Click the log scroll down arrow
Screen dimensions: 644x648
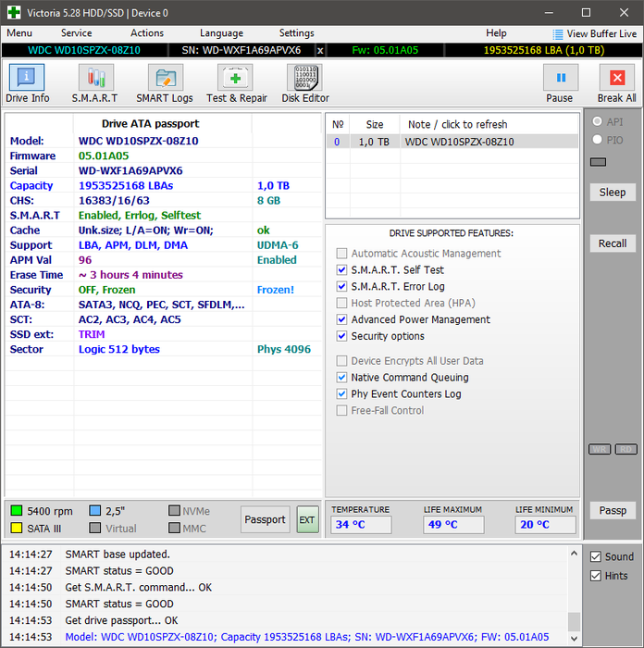click(x=574, y=639)
